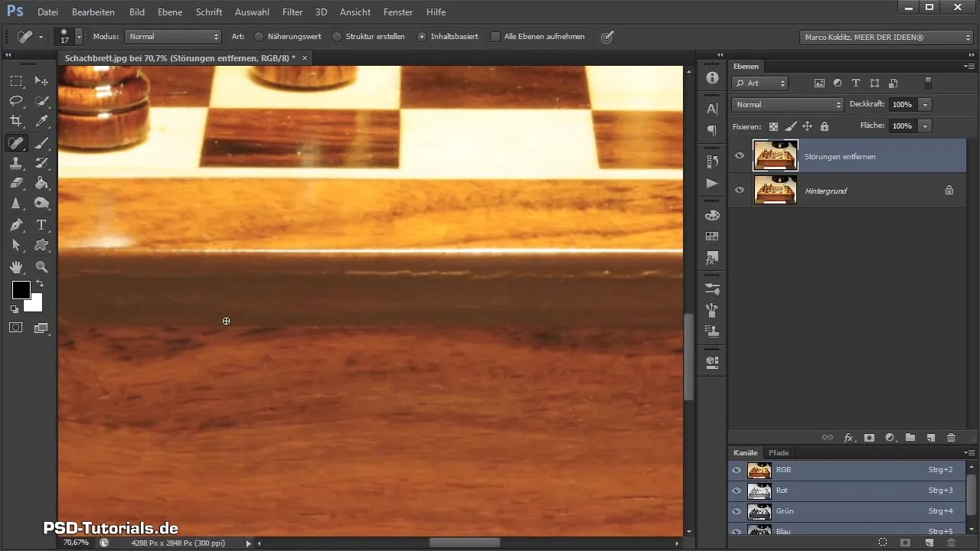Toggle visibility of Rot channel
This screenshot has height=551, width=980.
pyautogui.click(x=737, y=491)
